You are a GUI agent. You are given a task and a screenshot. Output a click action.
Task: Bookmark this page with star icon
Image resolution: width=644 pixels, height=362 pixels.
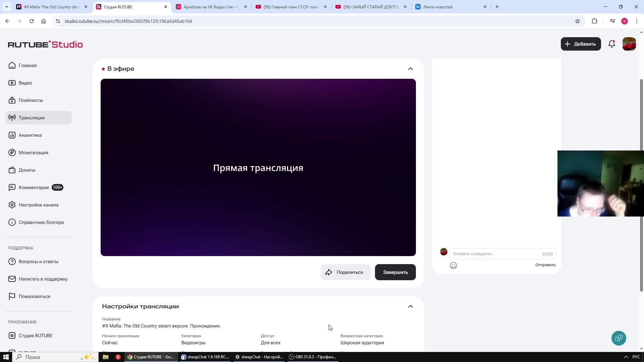(577, 21)
